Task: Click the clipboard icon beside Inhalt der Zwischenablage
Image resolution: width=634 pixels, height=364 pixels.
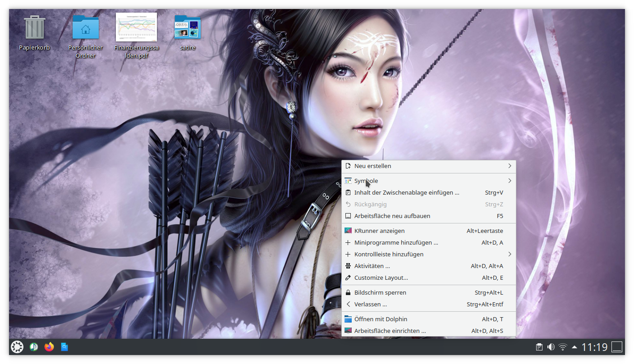Action: [348, 192]
